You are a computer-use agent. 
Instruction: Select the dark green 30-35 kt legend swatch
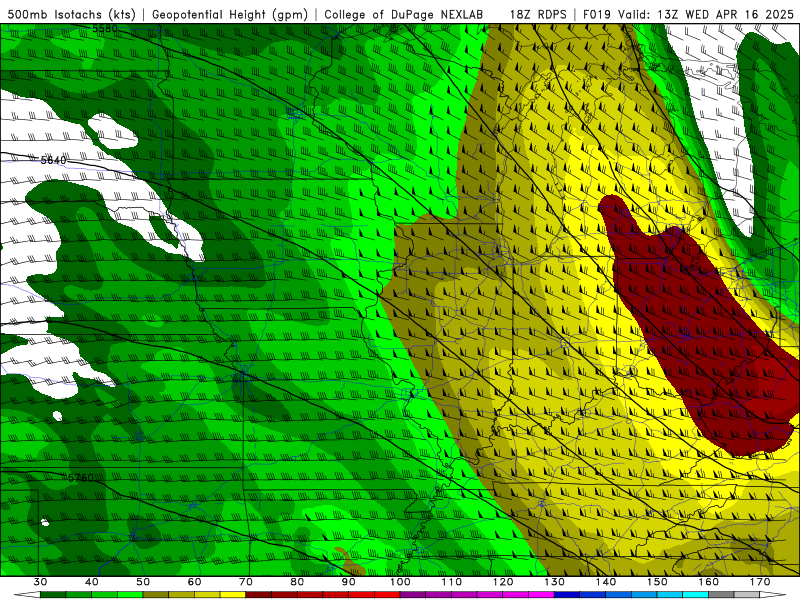[53, 595]
